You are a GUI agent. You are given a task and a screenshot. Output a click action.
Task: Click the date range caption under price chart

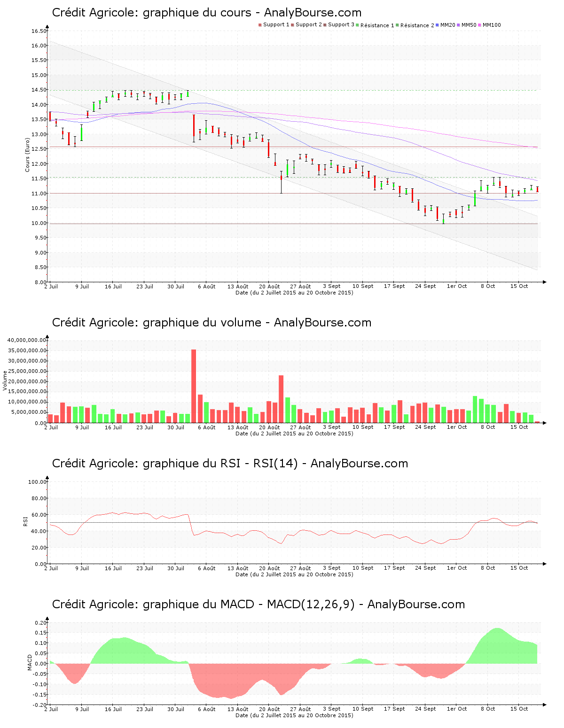click(294, 293)
